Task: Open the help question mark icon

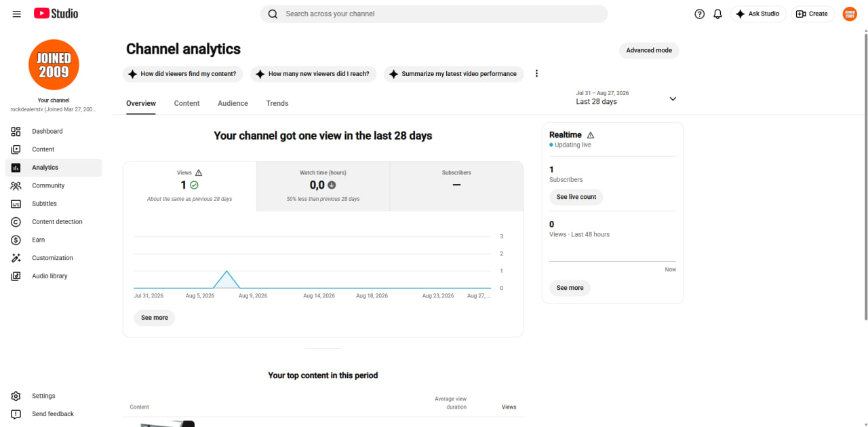Action: [700, 14]
